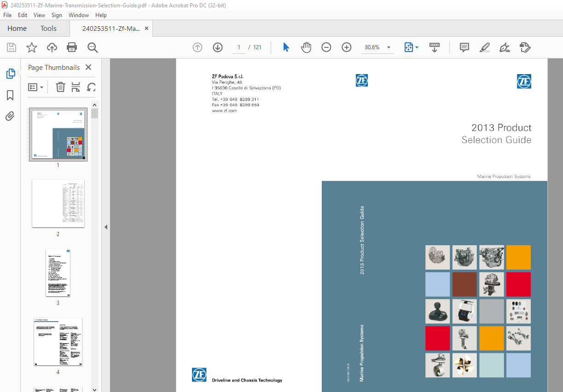Delete the selected page thumbnail
The height and width of the screenshot is (392, 563).
tap(60, 87)
